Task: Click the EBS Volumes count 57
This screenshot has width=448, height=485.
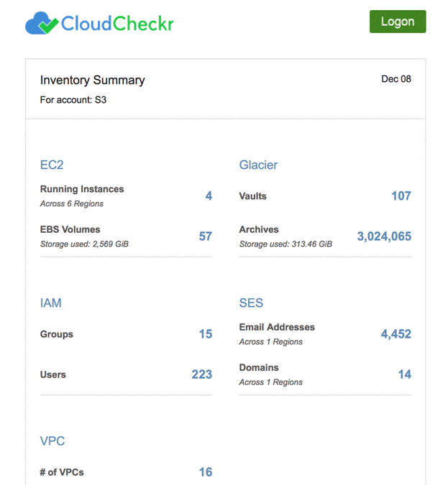Action: click(x=206, y=236)
